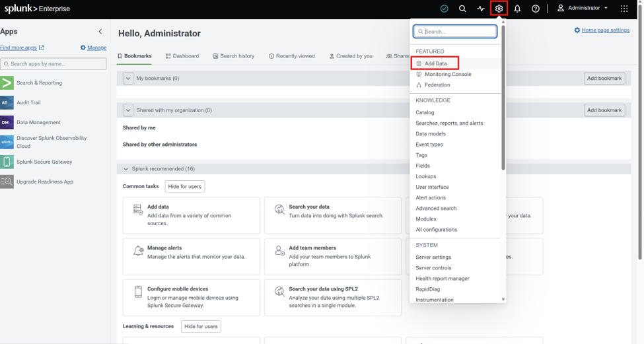Click the Manage alerts bell icon
The width and height of the screenshot is (644, 344).
(x=139, y=250)
